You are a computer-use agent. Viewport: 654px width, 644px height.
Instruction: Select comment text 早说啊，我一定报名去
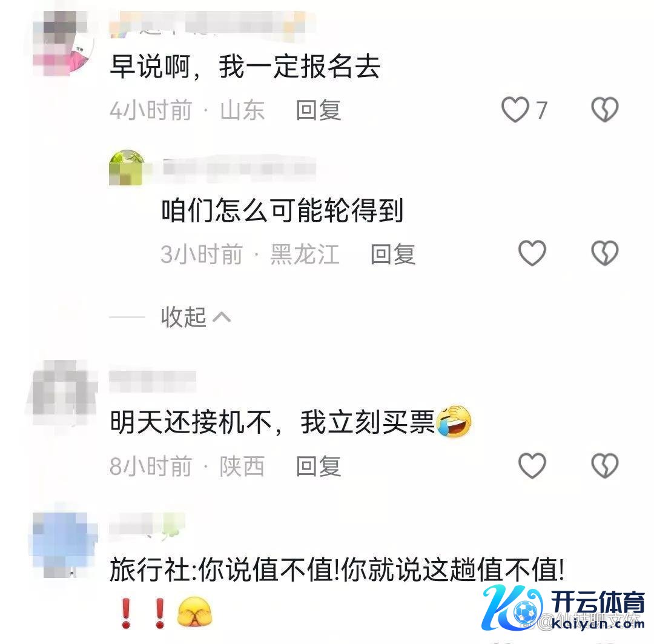click(x=245, y=67)
